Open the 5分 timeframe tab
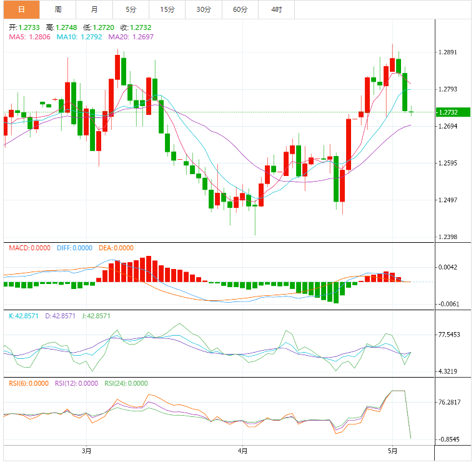Image resolution: width=476 pixels, height=470 pixels. tap(131, 9)
